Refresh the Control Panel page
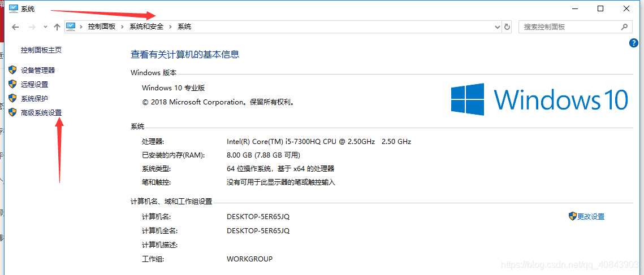The image size is (644, 275). click(507, 27)
